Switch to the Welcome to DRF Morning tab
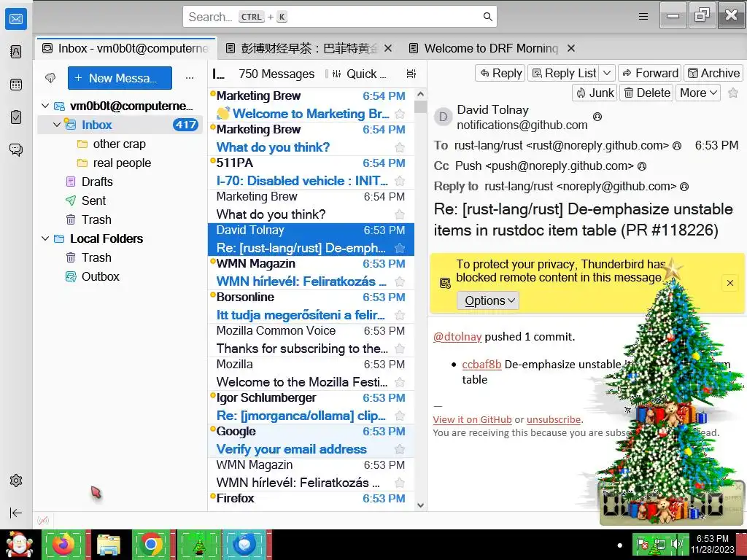The image size is (747, 560). 491,48
